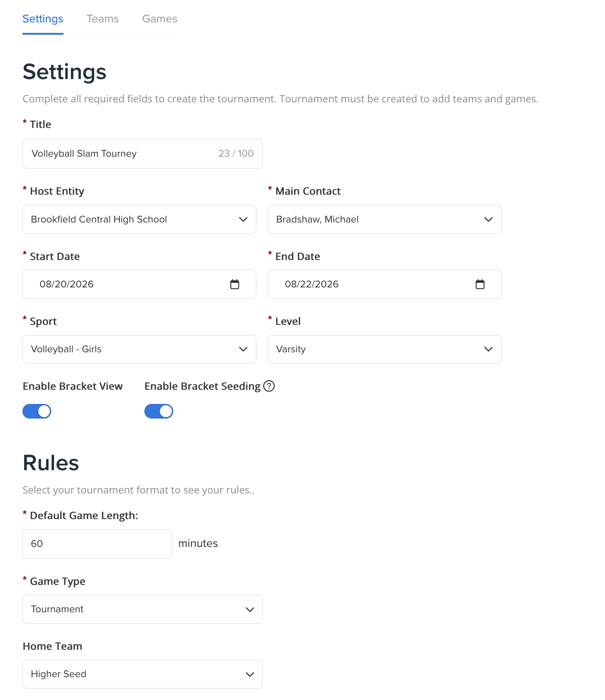Click the Title input field
The height and width of the screenshot is (700, 605).
143,154
